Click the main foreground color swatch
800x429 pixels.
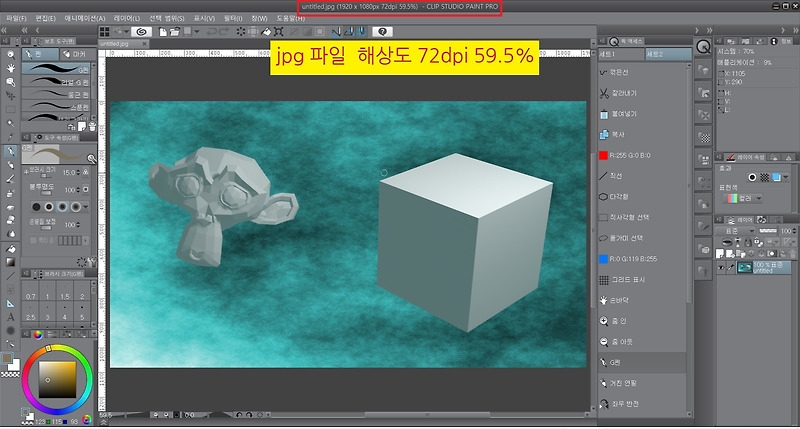(7, 358)
